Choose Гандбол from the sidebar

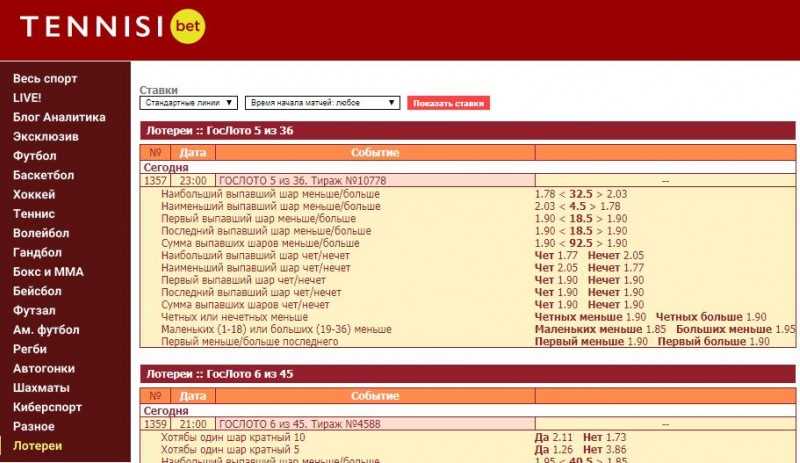[x=37, y=253]
